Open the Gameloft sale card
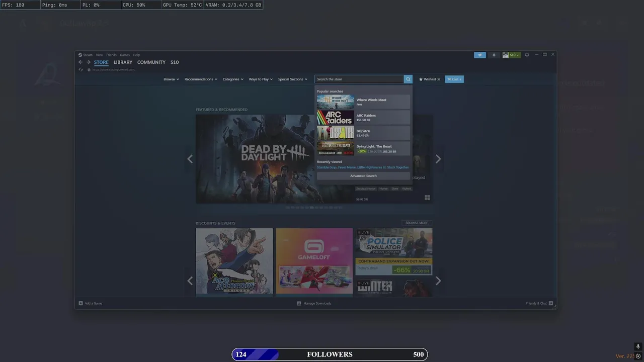644x362 pixels. coord(314,261)
